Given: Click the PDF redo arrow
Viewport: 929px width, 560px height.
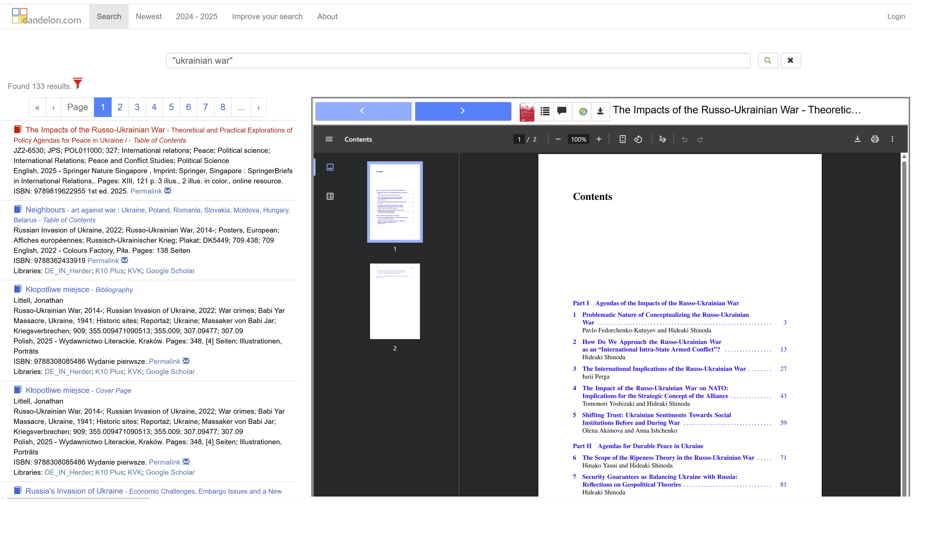Looking at the screenshot, I should (x=700, y=139).
